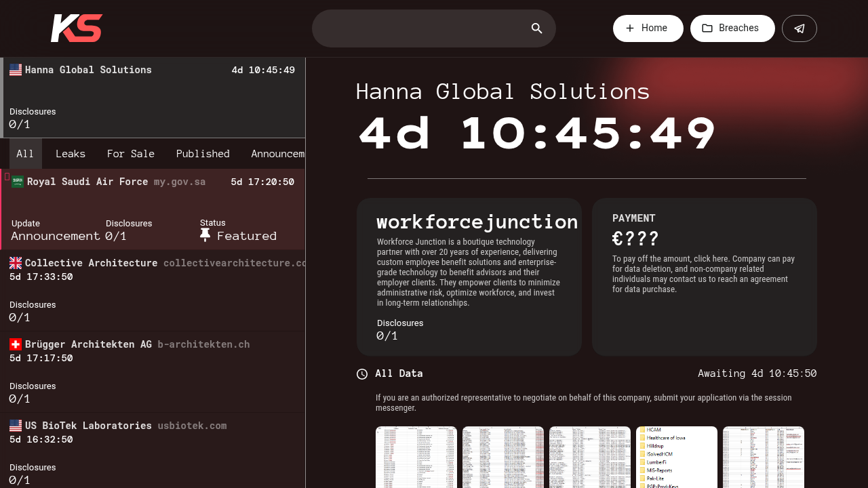Click the folder icon in Breaches button

[x=707, y=28]
